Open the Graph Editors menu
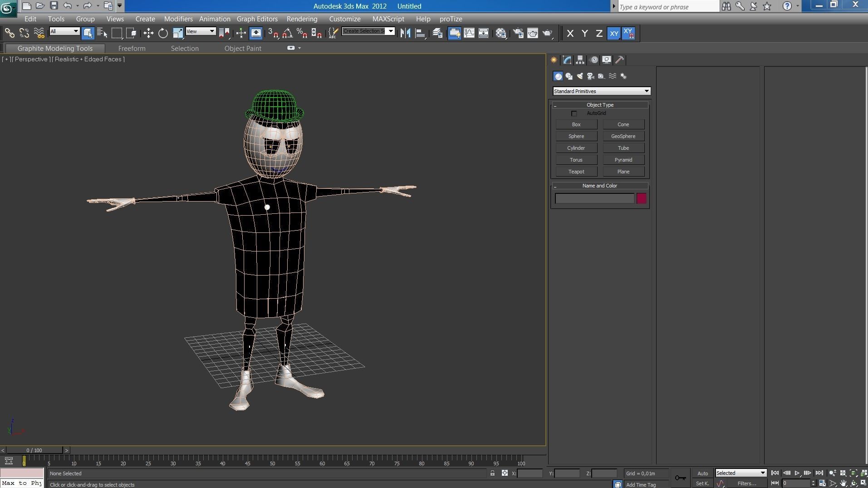The image size is (868, 488). 257,19
